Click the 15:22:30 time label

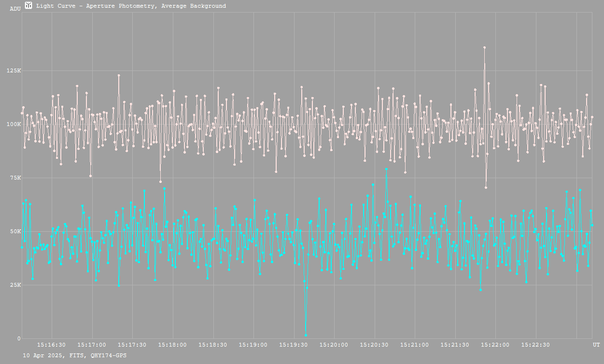535,345
